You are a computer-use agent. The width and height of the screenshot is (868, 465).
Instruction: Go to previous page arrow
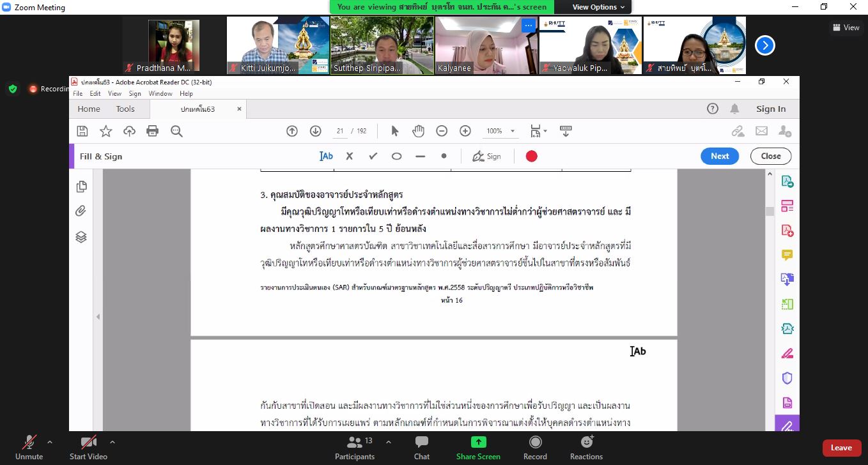click(292, 131)
